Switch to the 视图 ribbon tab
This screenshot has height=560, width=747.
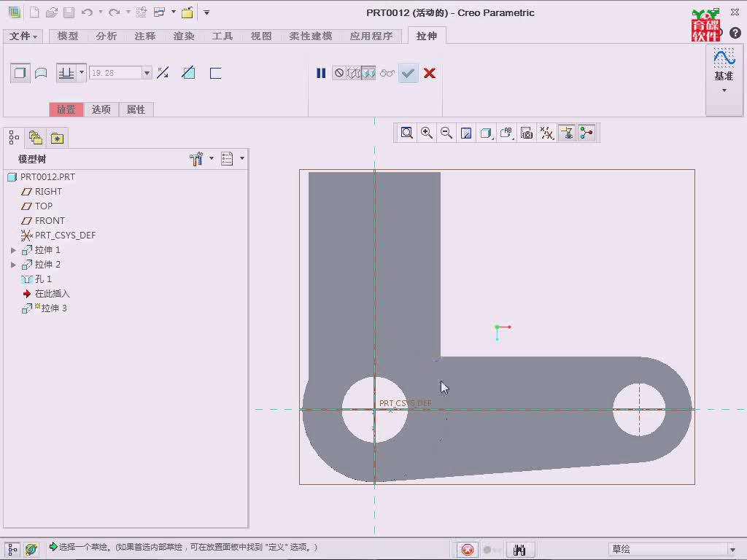(x=261, y=36)
